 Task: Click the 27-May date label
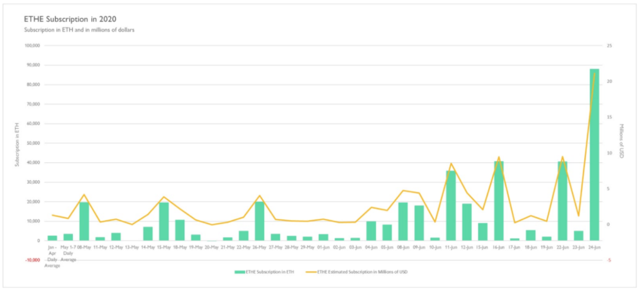tap(275, 247)
